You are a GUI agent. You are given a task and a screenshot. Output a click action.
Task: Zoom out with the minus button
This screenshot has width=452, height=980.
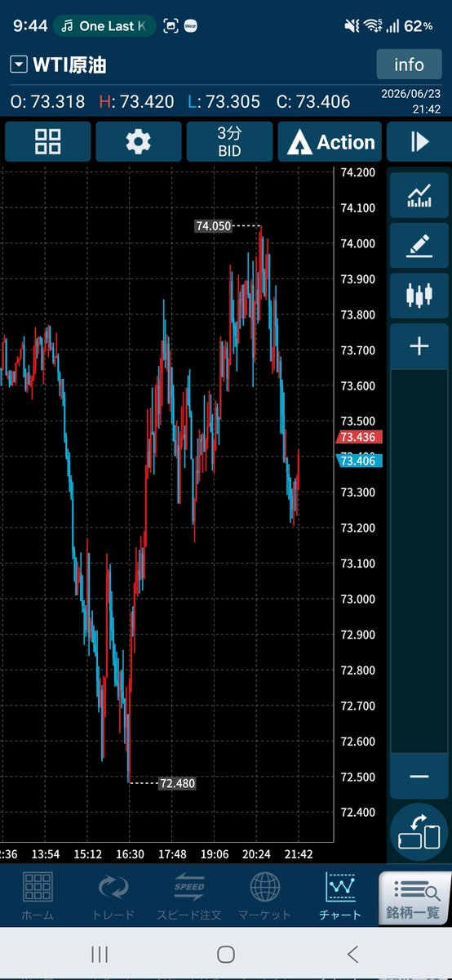pos(419,776)
